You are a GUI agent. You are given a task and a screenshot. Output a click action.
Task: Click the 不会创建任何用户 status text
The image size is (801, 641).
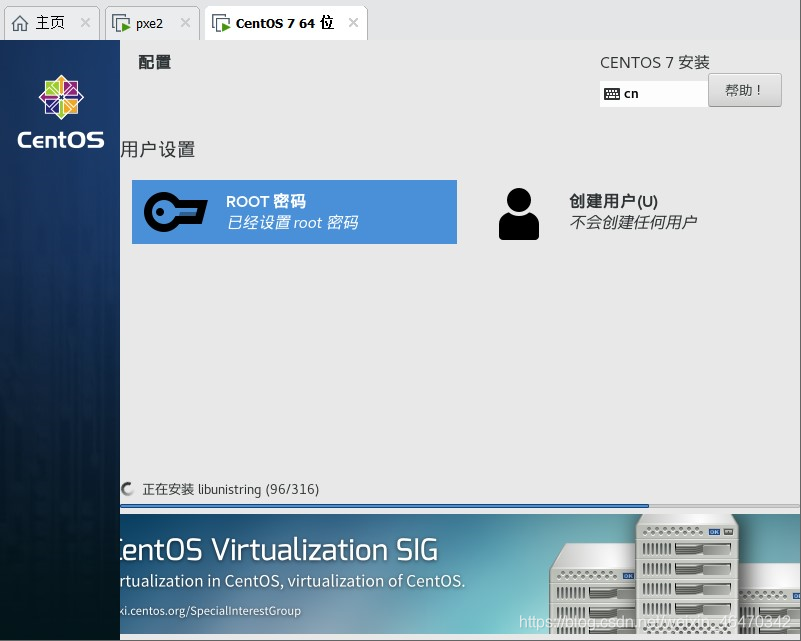pyautogui.click(x=633, y=222)
